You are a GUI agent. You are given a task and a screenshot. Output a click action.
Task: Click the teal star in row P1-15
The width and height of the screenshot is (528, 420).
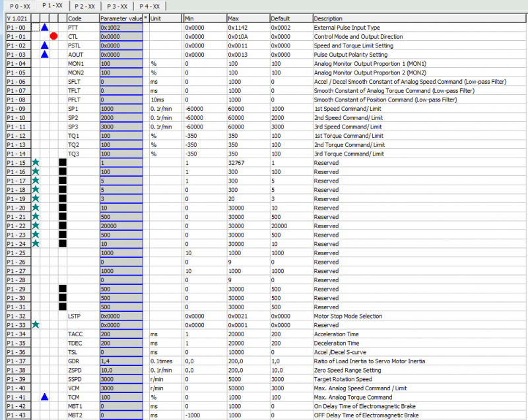[x=36, y=162]
